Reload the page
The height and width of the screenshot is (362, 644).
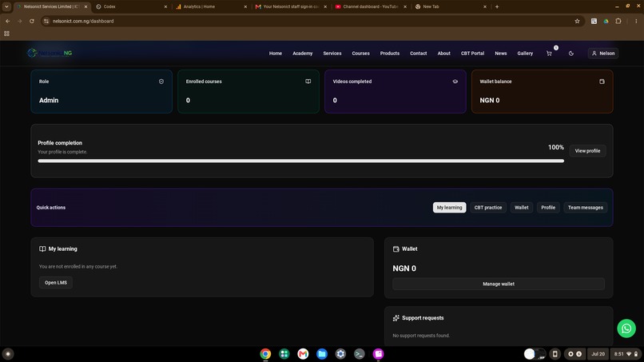pyautogui.click(x=32, y=21)
